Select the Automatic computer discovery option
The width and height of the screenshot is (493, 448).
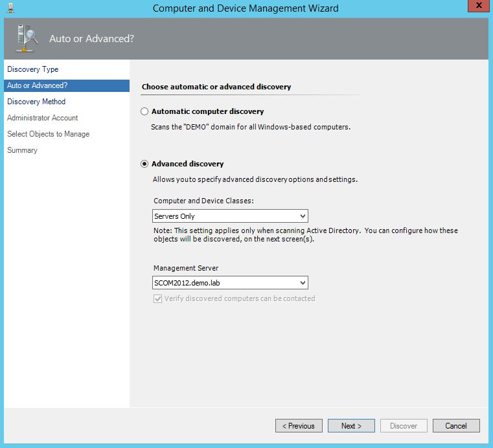pyautogui.click(x=144, y=111)
